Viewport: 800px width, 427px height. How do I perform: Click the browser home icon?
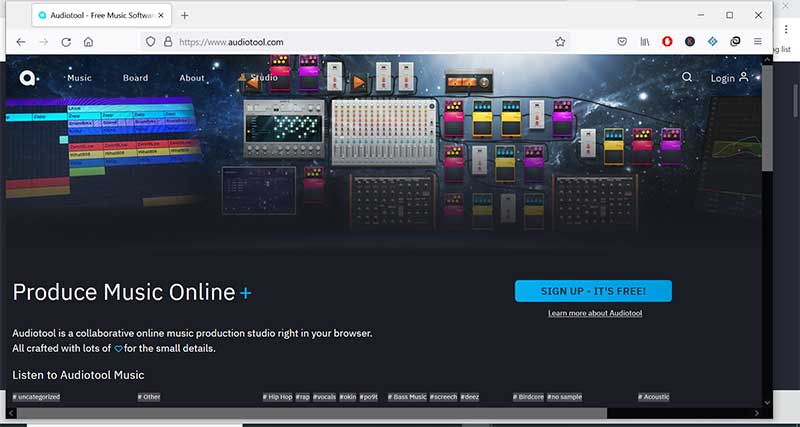pyautogui.click(x=88, y=42)
